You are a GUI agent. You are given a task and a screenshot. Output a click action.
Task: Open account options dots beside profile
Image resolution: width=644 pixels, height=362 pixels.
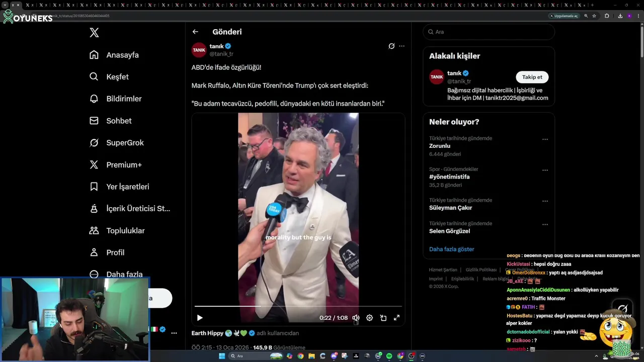coord(174,333)
